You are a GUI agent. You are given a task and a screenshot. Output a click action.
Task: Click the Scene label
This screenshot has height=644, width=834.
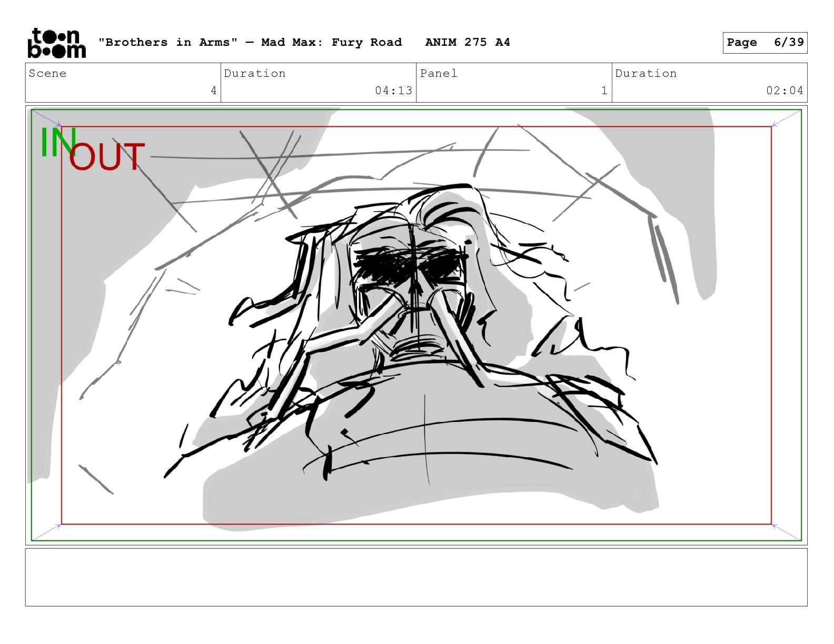pos(47,73)
